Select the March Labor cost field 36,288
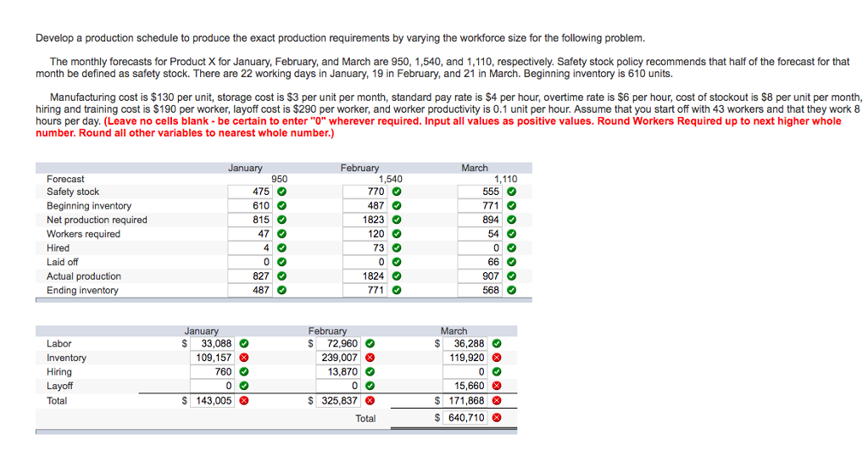The image size is (868, 473). coord(465,343)
